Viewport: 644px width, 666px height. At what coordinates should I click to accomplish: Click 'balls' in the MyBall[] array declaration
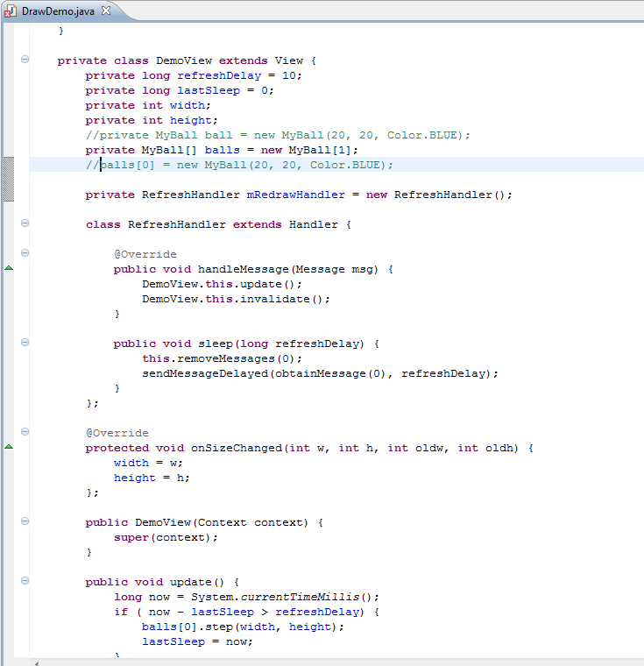[223, 150]
